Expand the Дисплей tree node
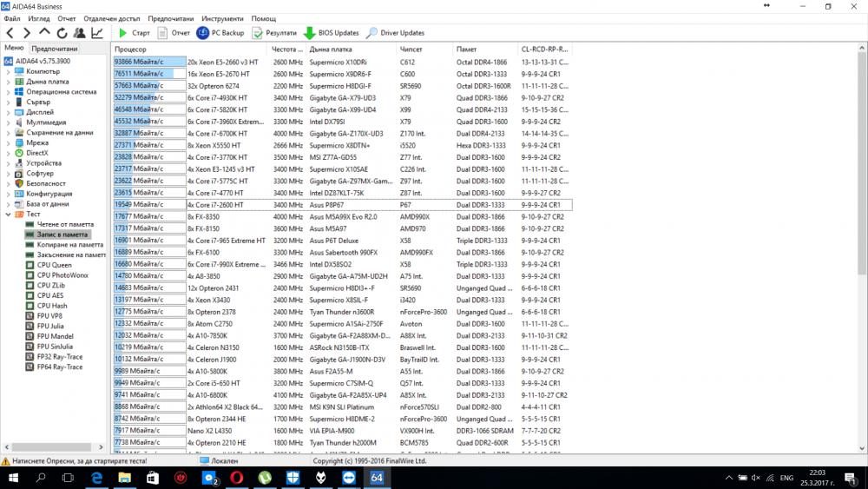 tap(9, 112)
